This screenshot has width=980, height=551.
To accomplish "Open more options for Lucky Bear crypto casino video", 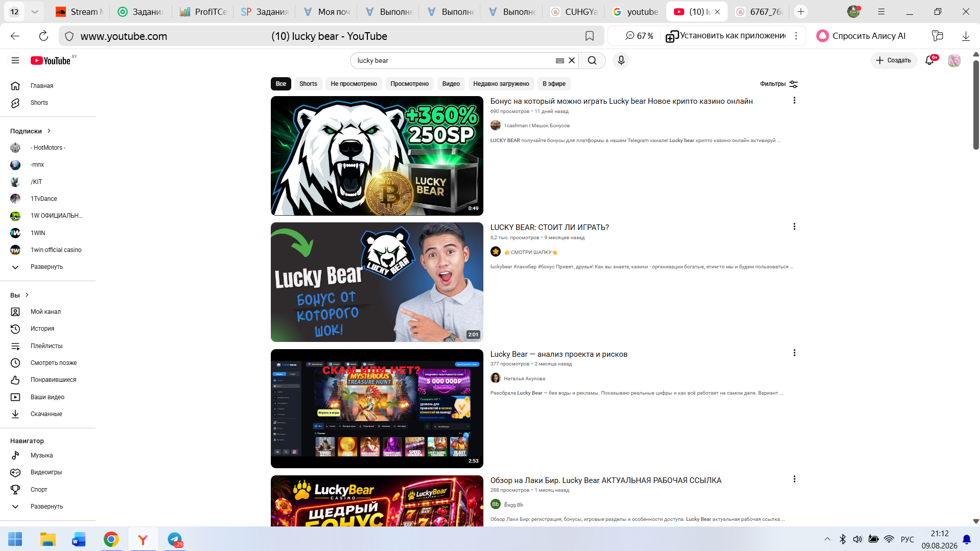I will click(x=794, y=101).
